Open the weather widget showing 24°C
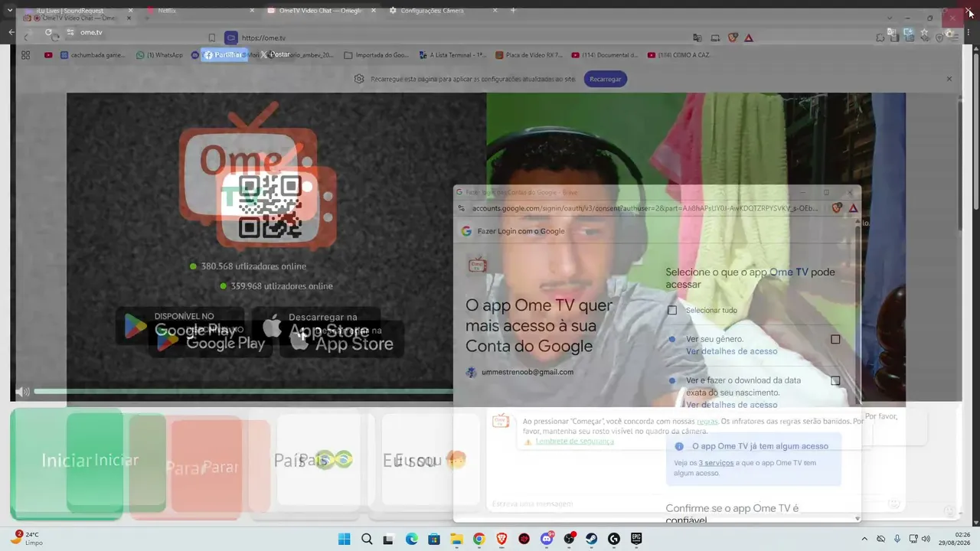 pyautogui.click(x=27, y=538)
